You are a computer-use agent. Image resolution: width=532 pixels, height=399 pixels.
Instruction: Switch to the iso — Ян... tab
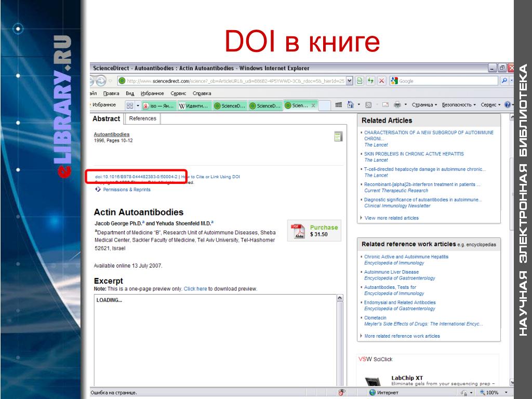click(x=159, y=105)
